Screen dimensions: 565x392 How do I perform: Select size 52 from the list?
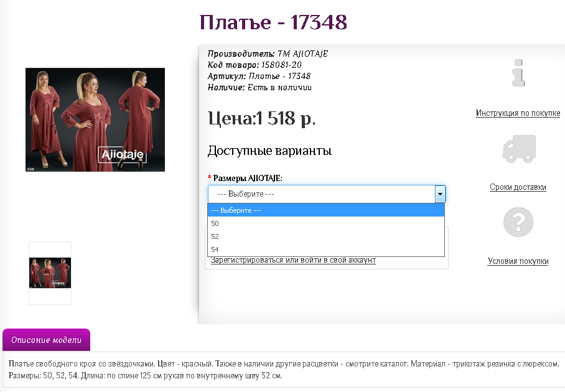tap(325, 236)
